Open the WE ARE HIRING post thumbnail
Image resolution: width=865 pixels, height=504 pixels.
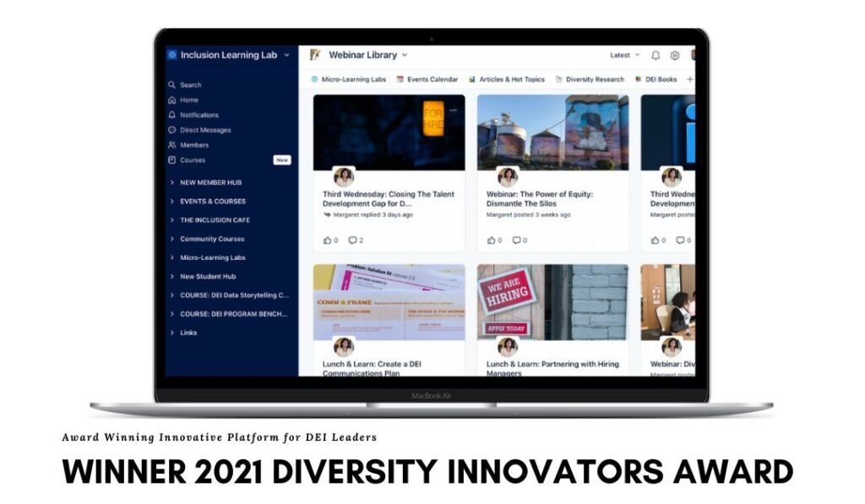552,302
